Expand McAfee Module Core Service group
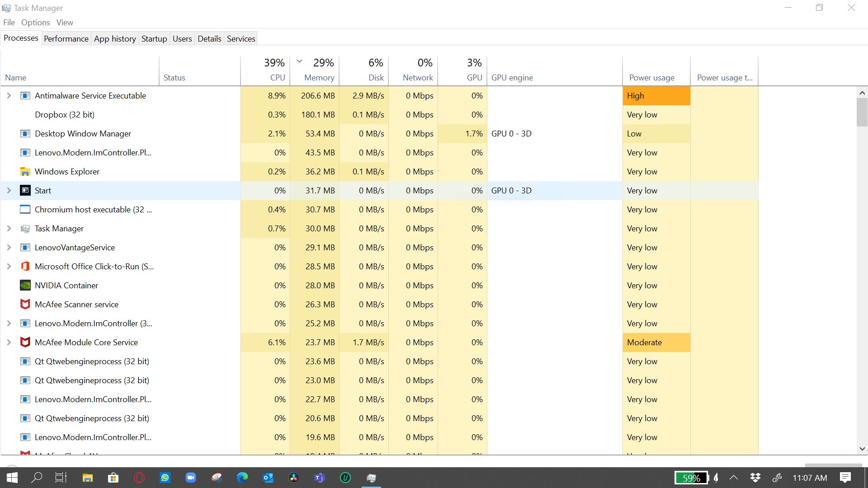Viewport: 868px width, 488px height. [9, 343]
